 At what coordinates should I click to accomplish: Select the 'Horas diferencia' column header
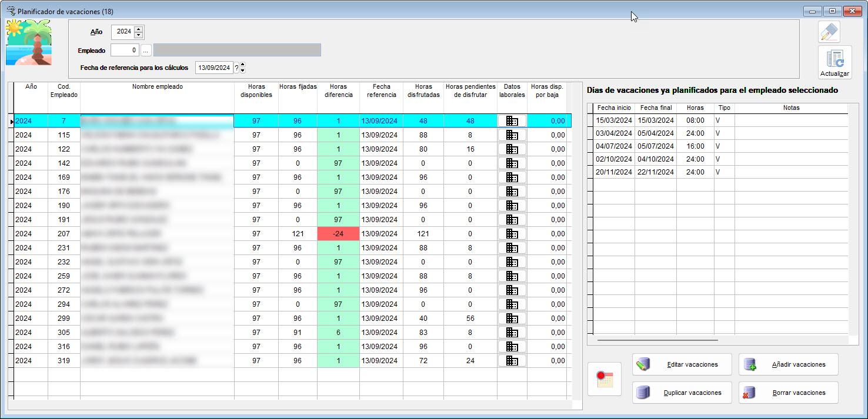point(338,90)
